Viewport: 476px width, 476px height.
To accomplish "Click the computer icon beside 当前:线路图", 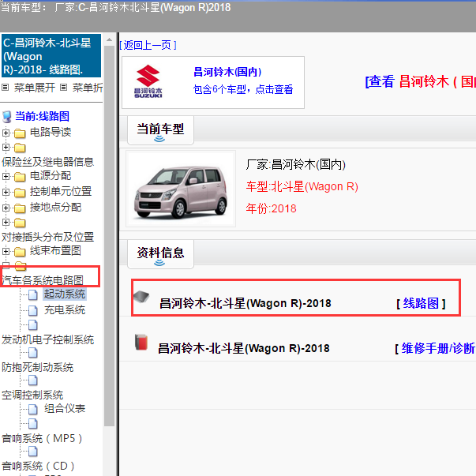I will 6,117.
